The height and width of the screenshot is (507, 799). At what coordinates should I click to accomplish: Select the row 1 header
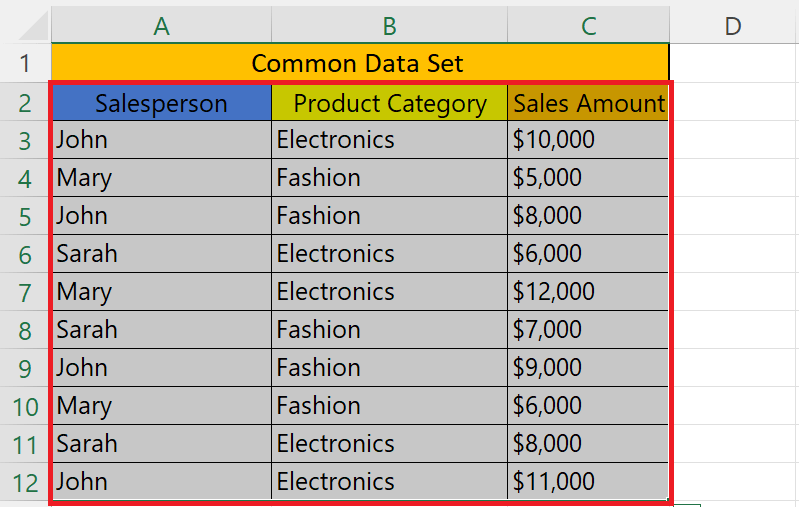click(25, 63)
